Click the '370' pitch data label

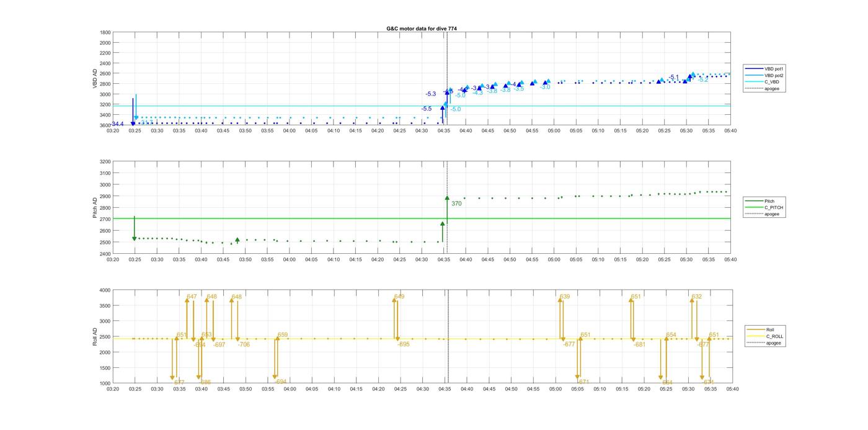coord(456,204)
